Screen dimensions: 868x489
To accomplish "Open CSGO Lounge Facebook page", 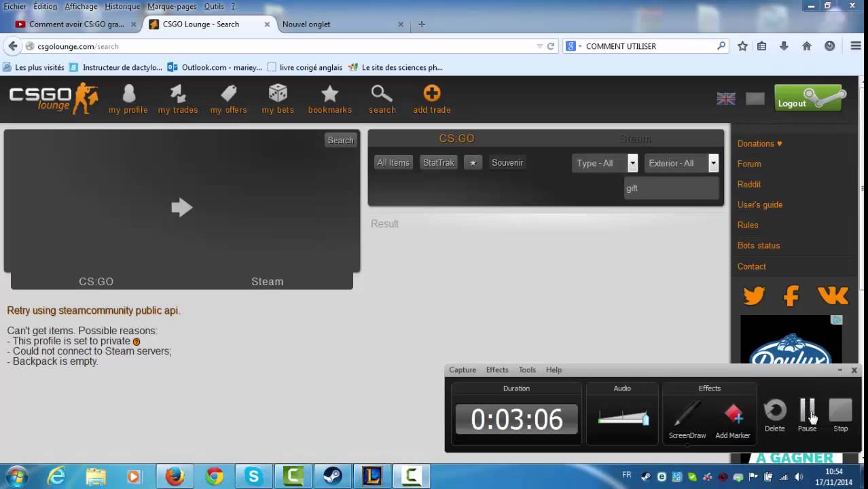I will (x=791, y=295).
